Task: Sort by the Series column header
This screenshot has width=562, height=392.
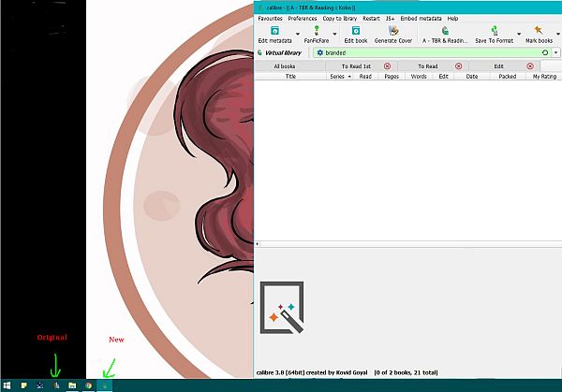Action: pos(340,77)
